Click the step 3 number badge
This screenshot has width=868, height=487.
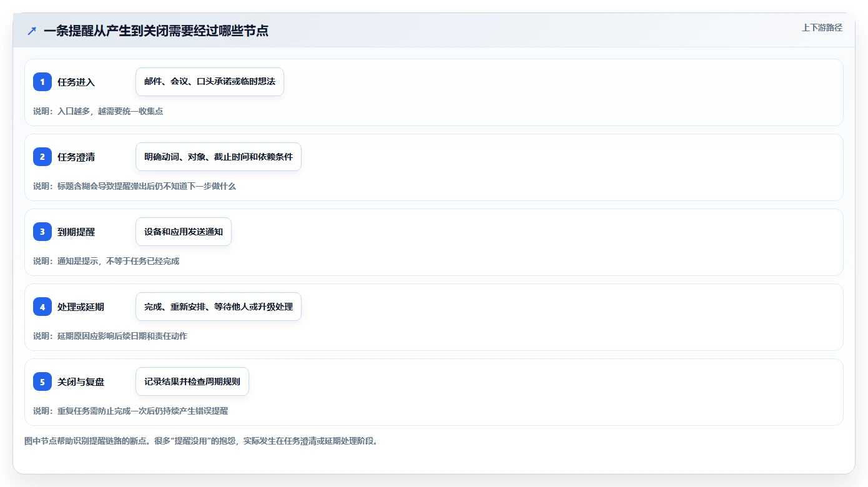coord(42,232)
